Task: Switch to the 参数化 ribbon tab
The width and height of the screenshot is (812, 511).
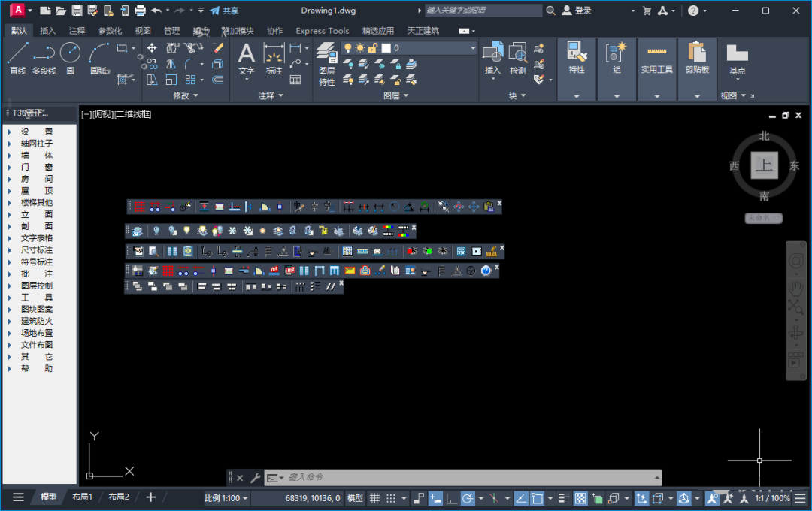Action: pyautogui.click(x=111, y=31)
